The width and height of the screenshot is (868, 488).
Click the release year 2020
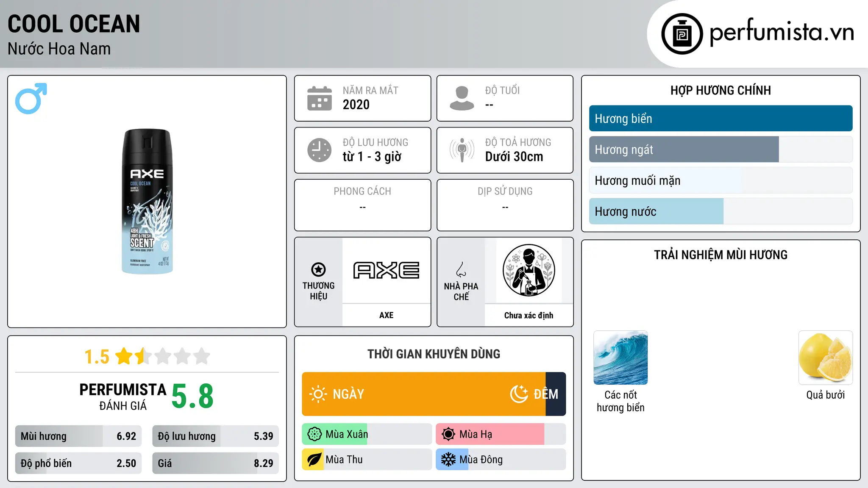pyautogui.click(x=356, y=105)
